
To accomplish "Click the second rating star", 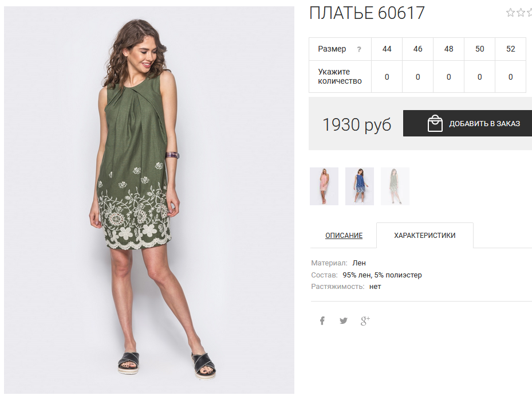I will (521, 13).
